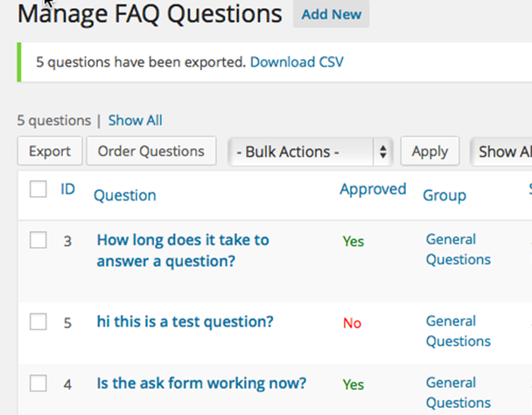532x415 pixels.
Task: Sort the table by ID column
Action: click(67, 189)
